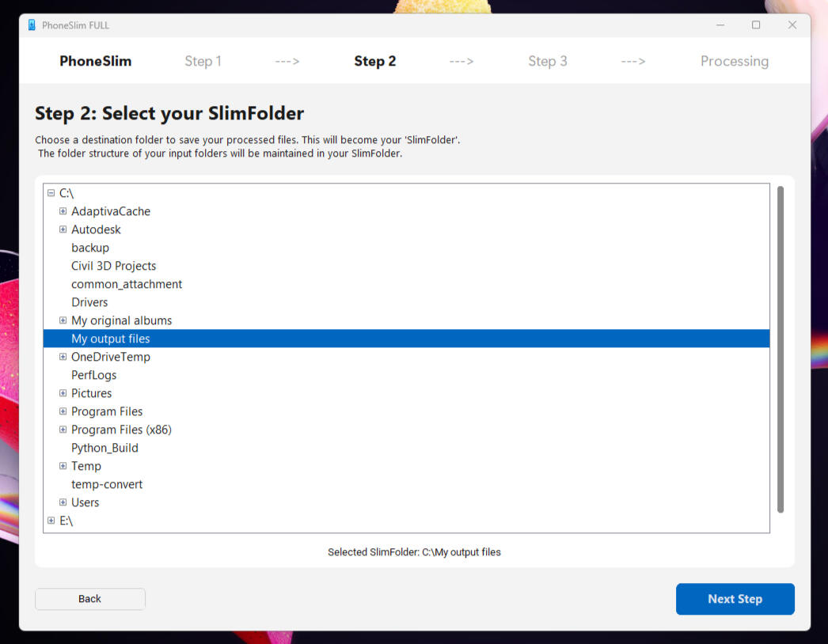Select the Civil 3D Projects folder
The height and width of the screenshot is (644, 828).
113,266
